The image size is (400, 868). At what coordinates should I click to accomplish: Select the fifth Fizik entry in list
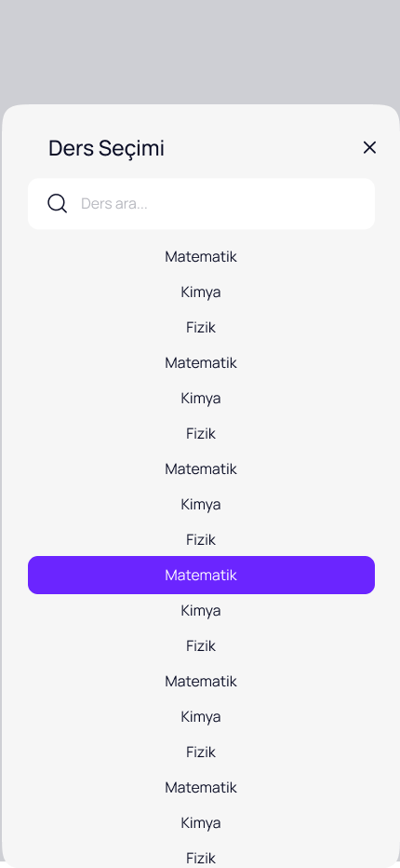point(201,753)
